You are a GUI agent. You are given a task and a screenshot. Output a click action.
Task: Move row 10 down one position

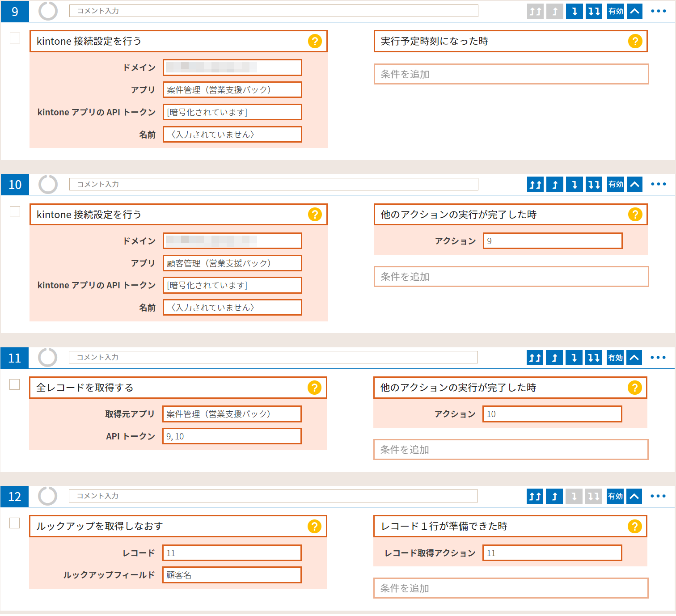point(575,184)
